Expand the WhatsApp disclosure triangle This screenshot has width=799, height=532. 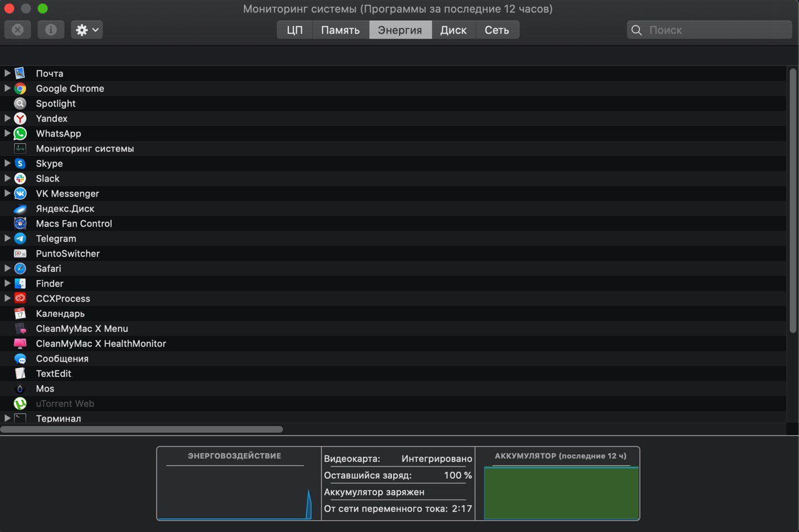point(7,133)
